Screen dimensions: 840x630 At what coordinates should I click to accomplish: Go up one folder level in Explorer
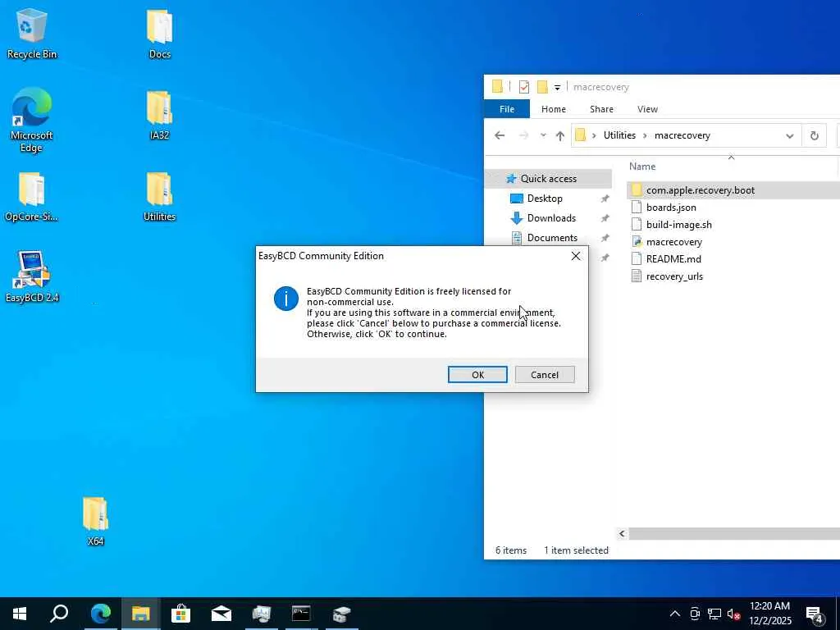560,135
